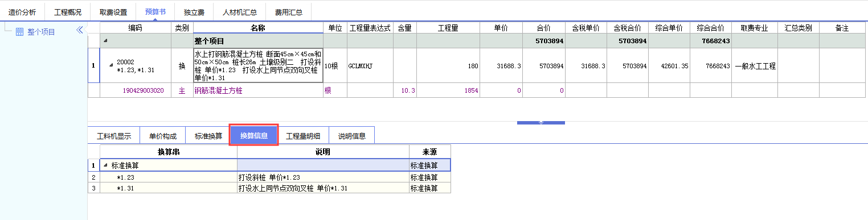
Task: Click the 来源 column header
Action: click(429, 152)
